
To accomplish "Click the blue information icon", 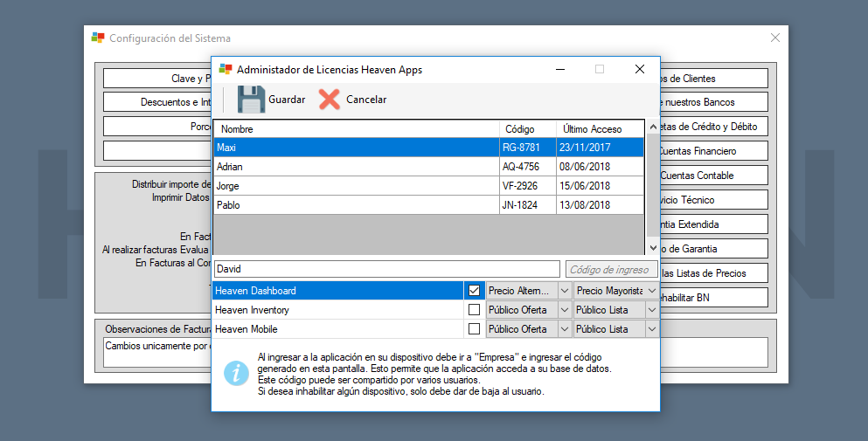I will tap(236, 374).
